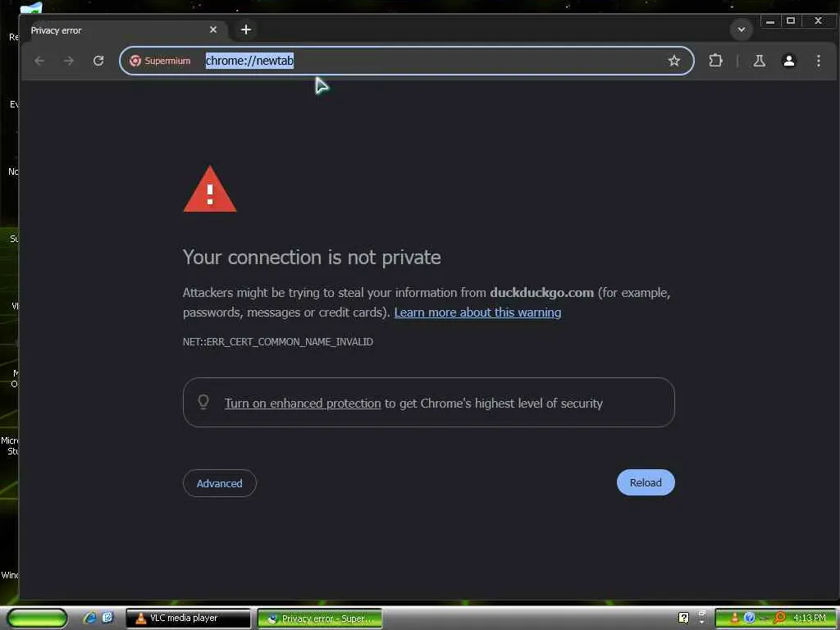Maximize the Supermium browser window
The width and height of the screenshot is (840, 630).
click(x=791, y=21)
